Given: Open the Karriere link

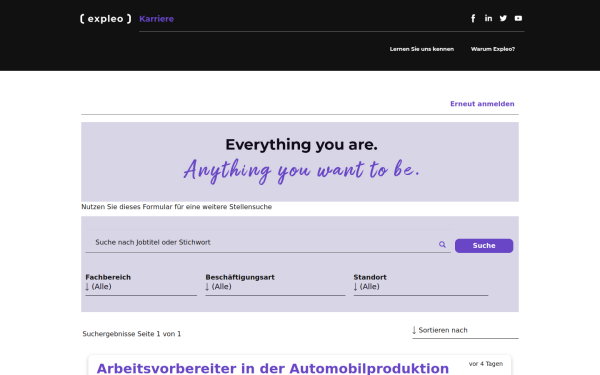Looking at the screenshot, I should coord(157,19).
